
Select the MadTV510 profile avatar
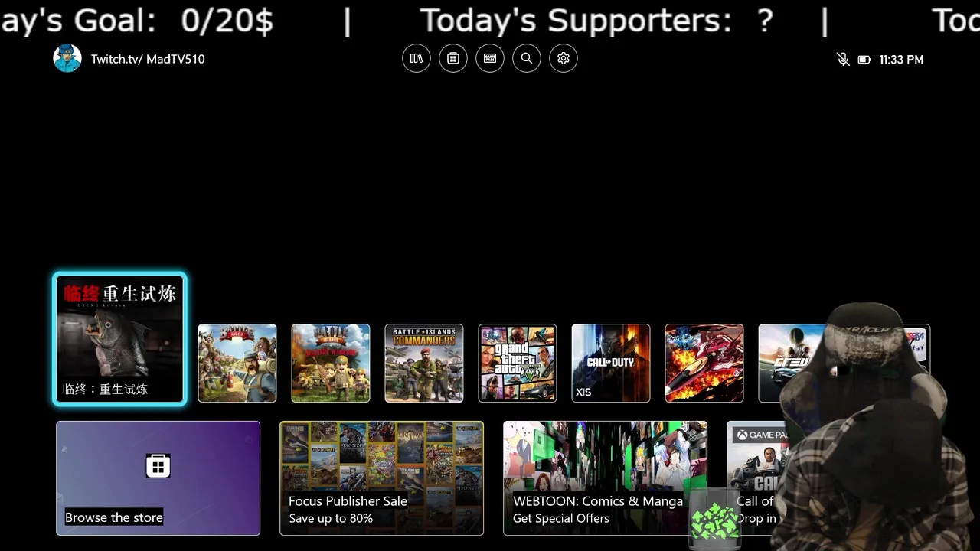[67, 59]
